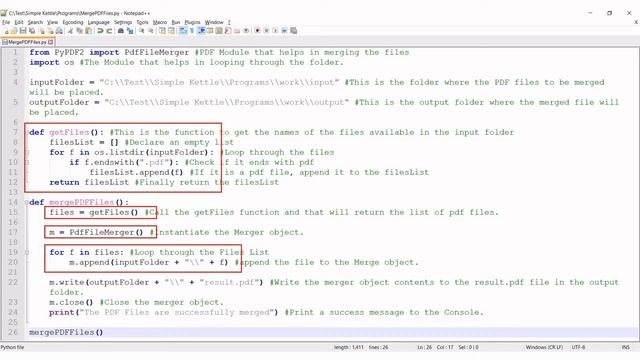Viewport: 640px width, 360px height.
Task: Click 'm.close()' on line 23
Action: (x=71, y=302)
